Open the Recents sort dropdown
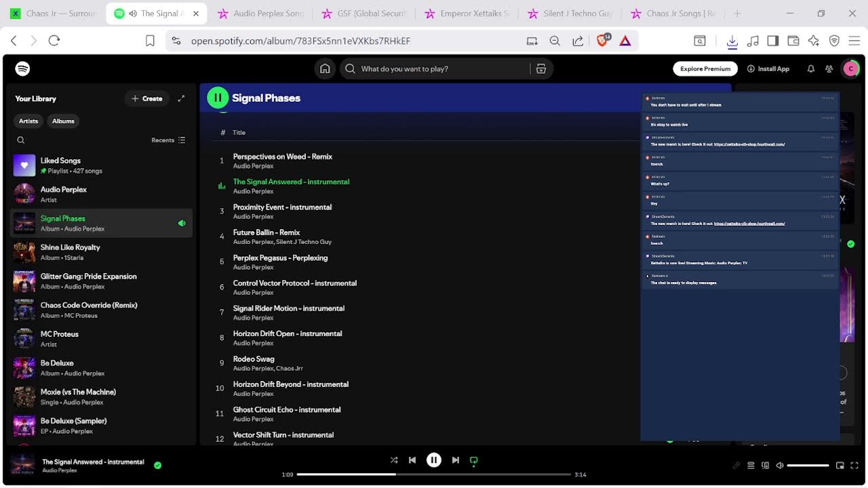868x488 pixels. point(168,140)
